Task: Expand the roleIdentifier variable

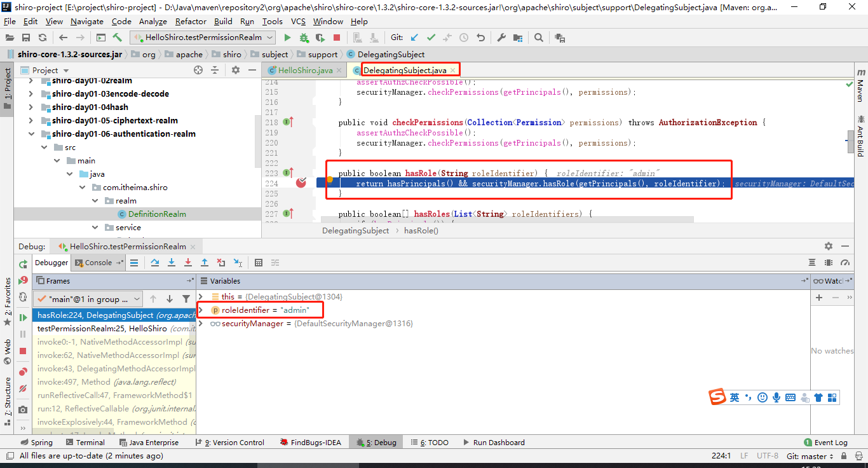Action: (x=201, y=310)
